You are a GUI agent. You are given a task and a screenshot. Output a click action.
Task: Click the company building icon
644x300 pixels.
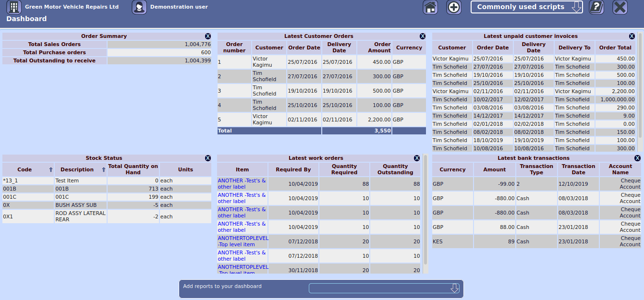pos(14,7)
